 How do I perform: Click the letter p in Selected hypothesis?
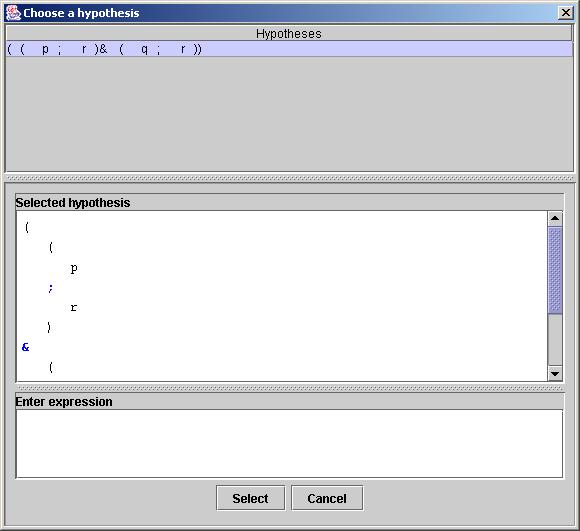(74, 268)
